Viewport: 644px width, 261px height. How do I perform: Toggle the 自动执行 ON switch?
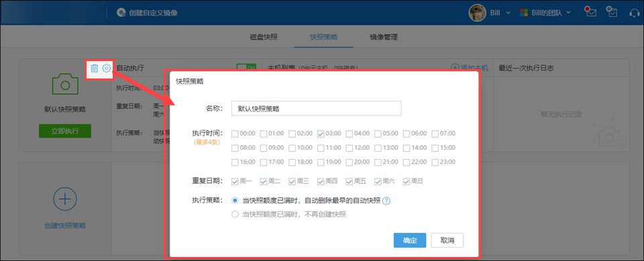tap(246, 68)
